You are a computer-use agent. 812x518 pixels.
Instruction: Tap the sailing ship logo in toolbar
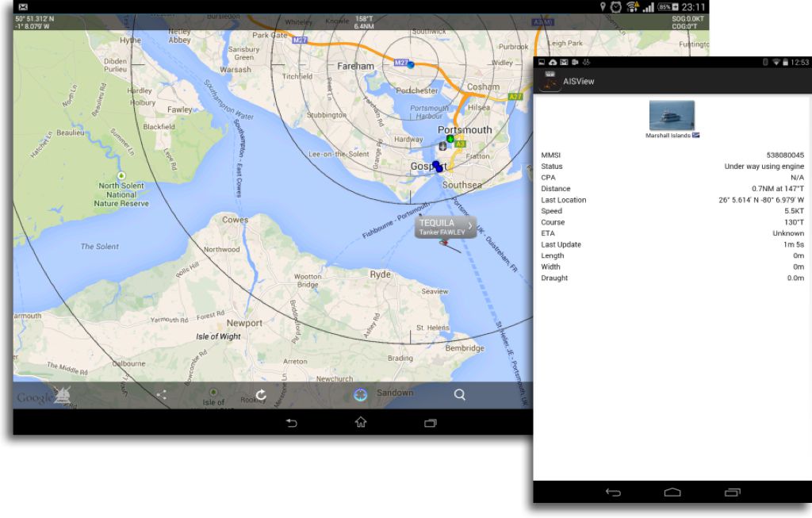[x=62, y=396]
